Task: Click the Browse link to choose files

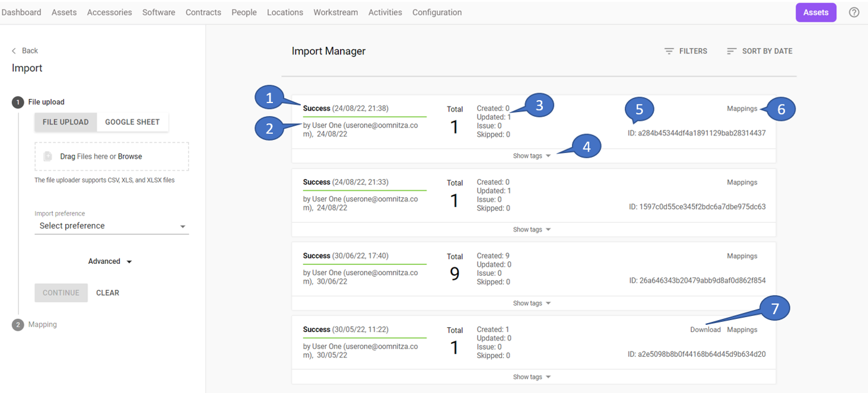Action: [130, 156]
